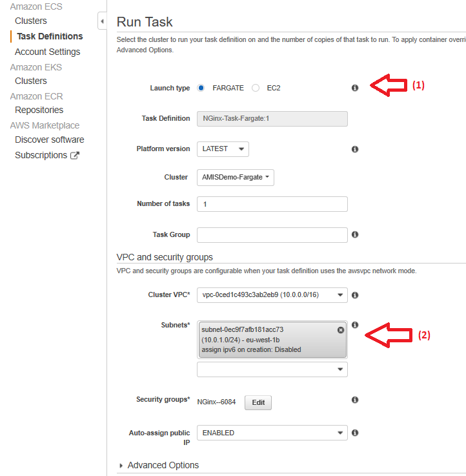Select the FARGATE launch type

tap(201, 88)
